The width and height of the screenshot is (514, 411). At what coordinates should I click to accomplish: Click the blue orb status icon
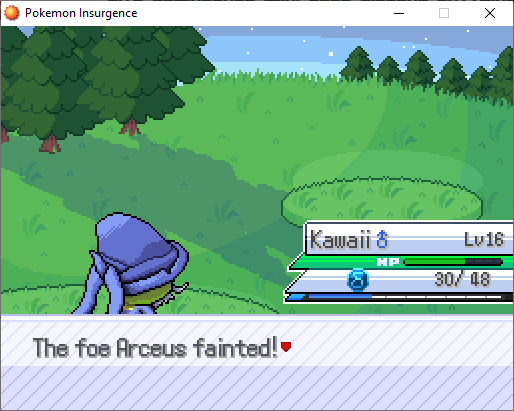[x=358, y=280]
